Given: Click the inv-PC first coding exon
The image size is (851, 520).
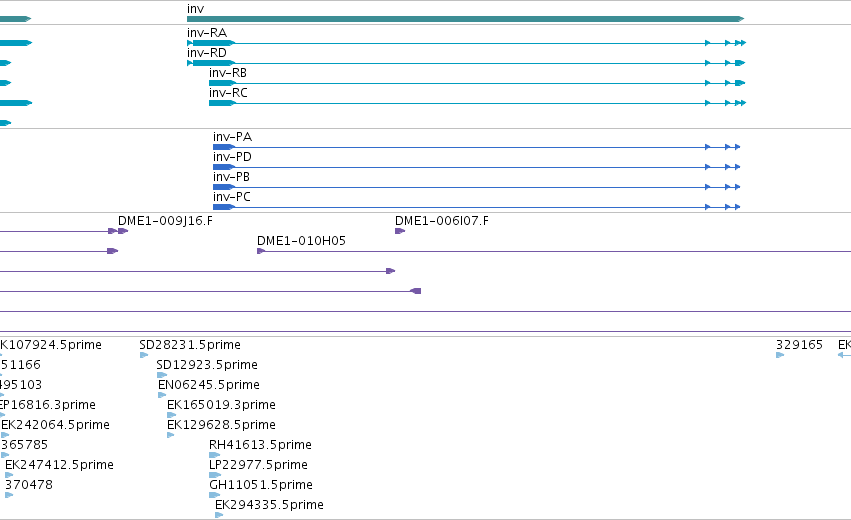Looking at the screenshot, I should click(224, 207).
